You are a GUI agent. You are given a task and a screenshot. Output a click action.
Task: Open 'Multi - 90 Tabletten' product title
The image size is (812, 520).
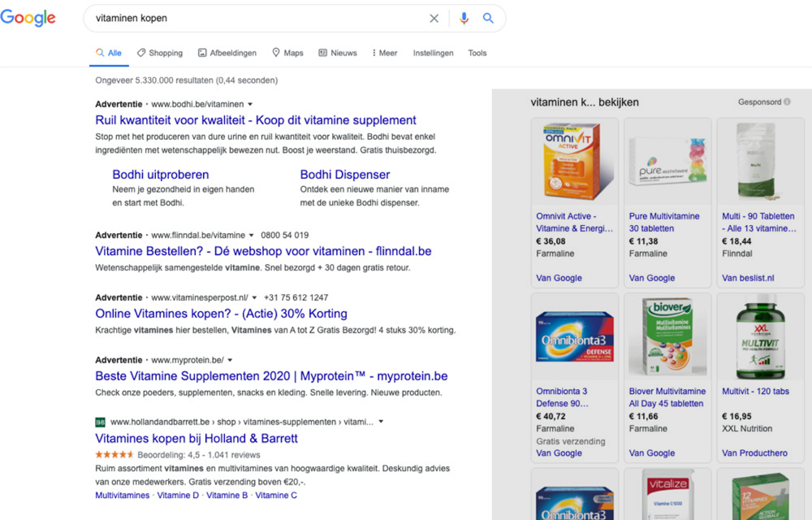pyautogui.click(x=759, y=222)
